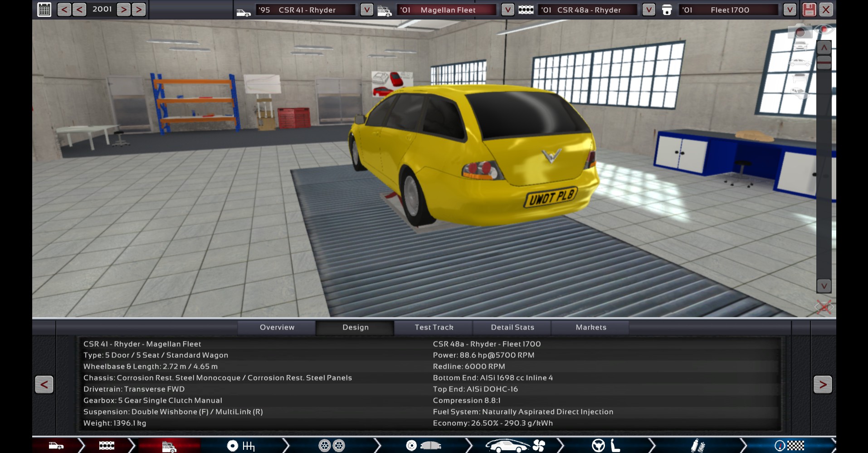This screenshot has width=868, height=453.
Task: Select the aerodynamics and cooling step
Action: pos(515,446)
